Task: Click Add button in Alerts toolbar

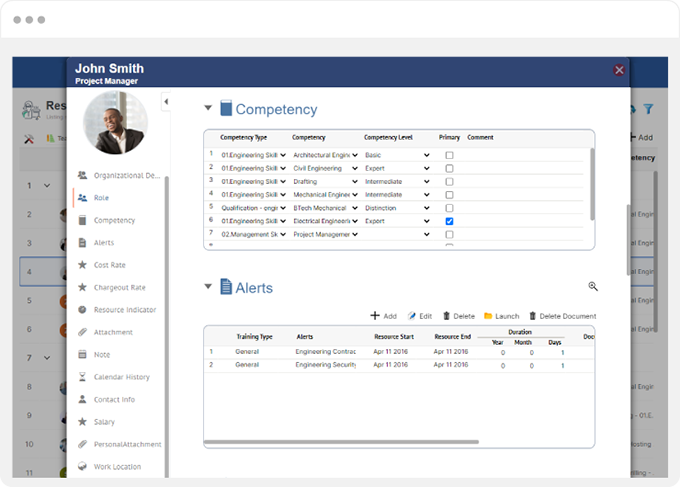Action: tap(383, 316)
